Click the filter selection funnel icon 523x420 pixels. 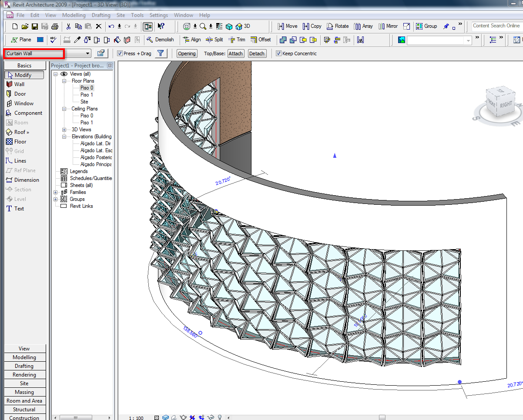[x=161, y=53]
